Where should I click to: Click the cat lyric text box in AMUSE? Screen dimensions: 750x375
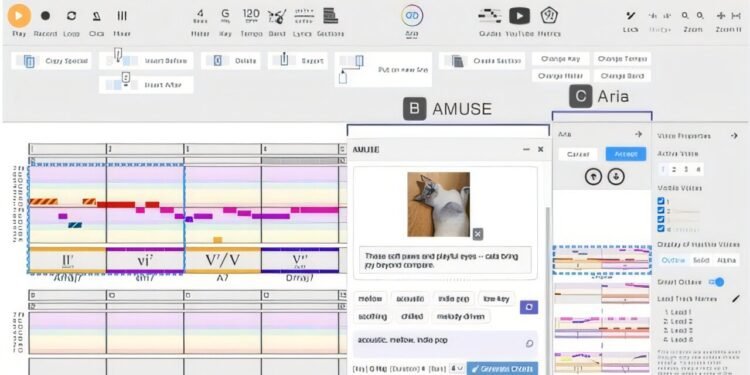445,260
